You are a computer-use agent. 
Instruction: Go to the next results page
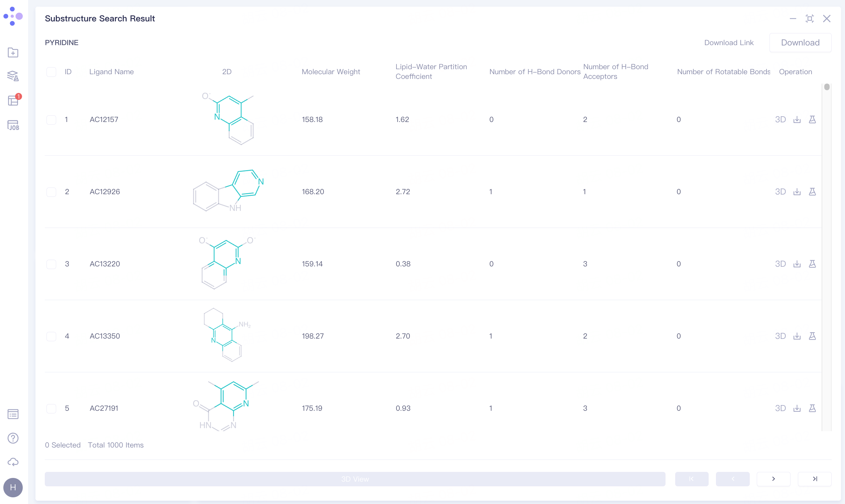[773, 479]
